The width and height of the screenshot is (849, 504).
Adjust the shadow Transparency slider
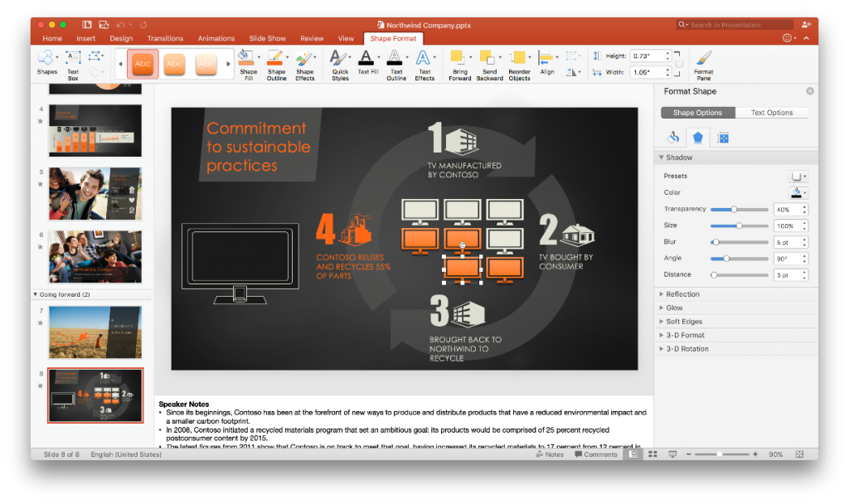(733, 209)
